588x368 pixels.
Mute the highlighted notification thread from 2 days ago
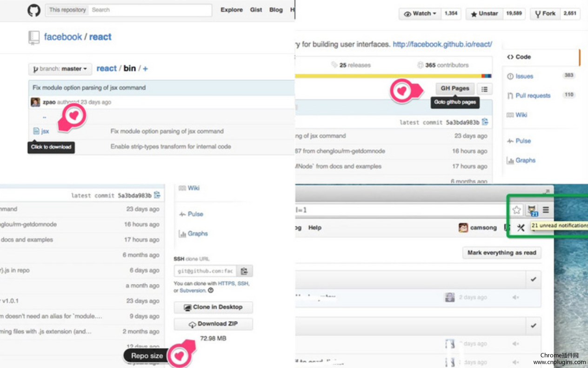pyautogui.click(x=515, y=297)
